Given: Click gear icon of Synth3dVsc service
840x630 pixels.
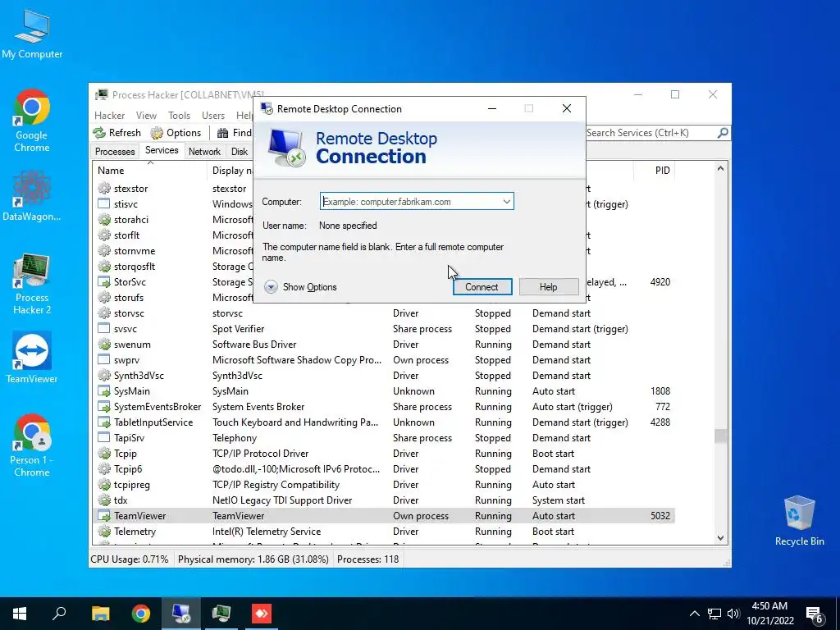Looking at the screenshot, I should pyautogui.click(x=104, y=376).
